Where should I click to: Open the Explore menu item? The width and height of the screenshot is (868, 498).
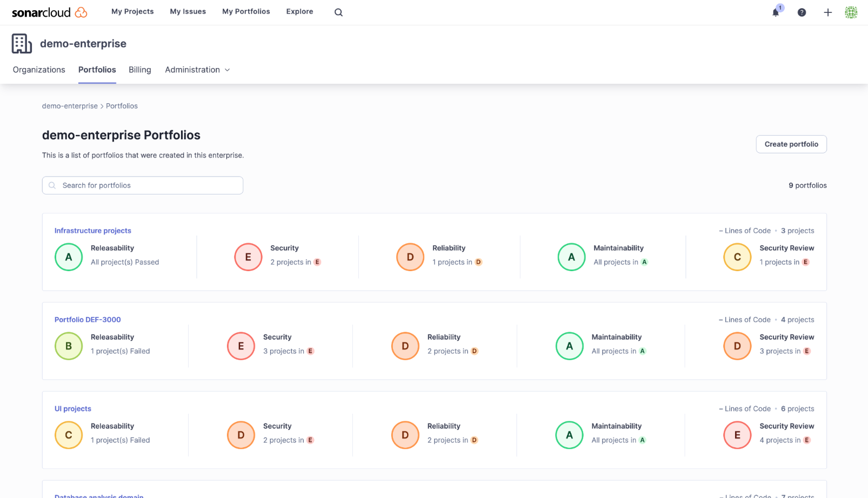pos(299,11)
